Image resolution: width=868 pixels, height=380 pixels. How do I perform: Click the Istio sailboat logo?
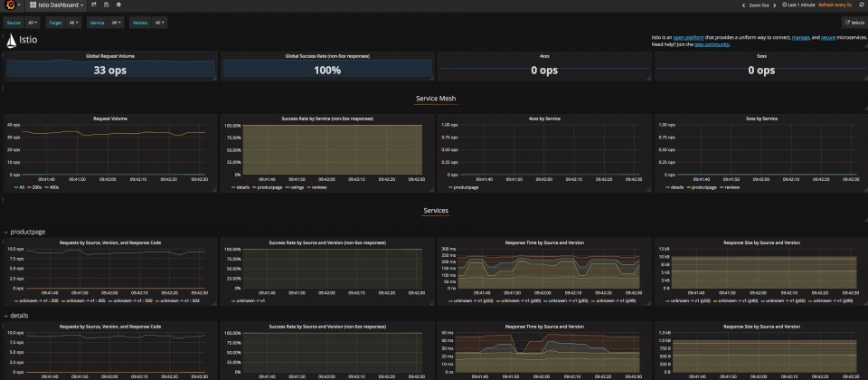pyautogui.click(x=11, y=40)
